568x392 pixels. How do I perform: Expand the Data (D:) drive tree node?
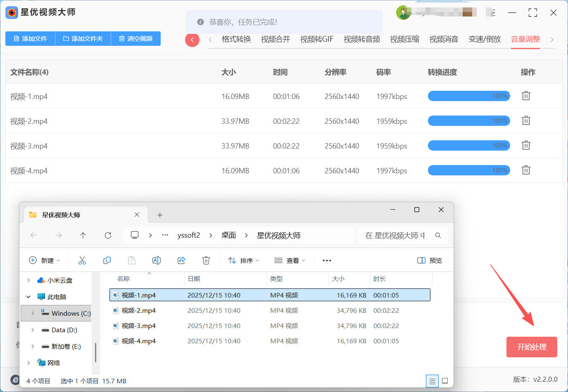coord(33,330)
